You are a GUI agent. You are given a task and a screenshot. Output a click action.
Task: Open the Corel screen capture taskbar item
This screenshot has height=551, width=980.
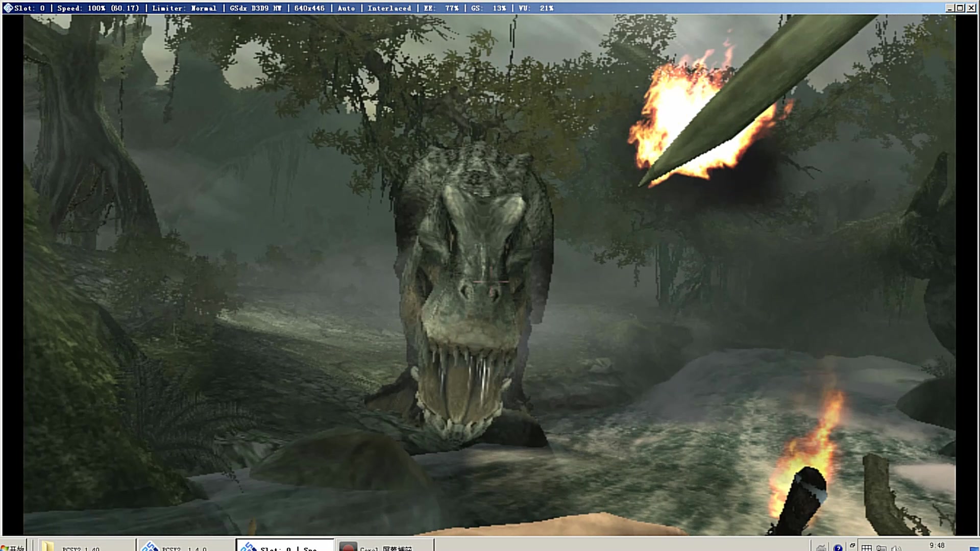pyautogui.click(x=385, y=546)
